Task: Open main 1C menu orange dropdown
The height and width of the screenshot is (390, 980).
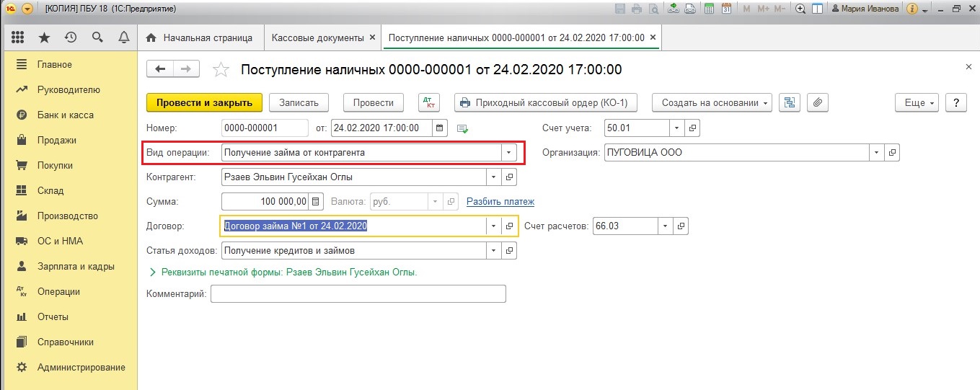Action: (x=27, y=9)
